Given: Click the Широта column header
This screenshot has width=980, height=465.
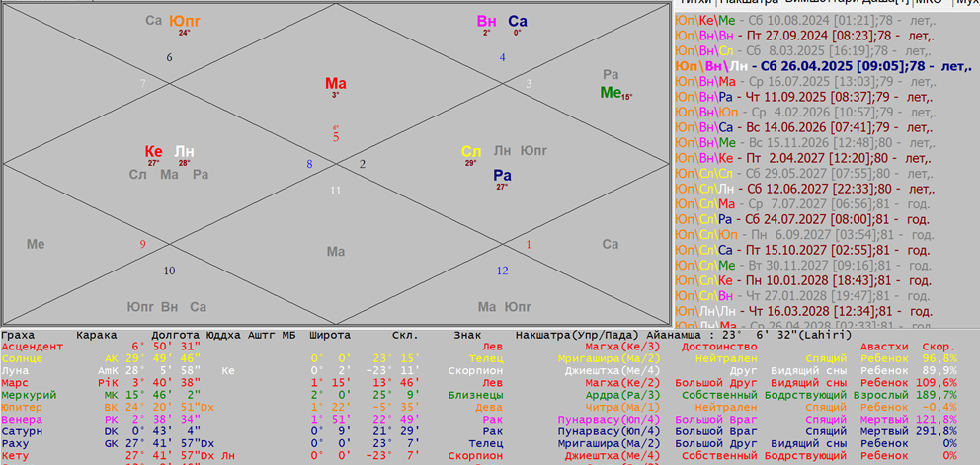Looking at the screenshot, I should [x=329, y=335].
